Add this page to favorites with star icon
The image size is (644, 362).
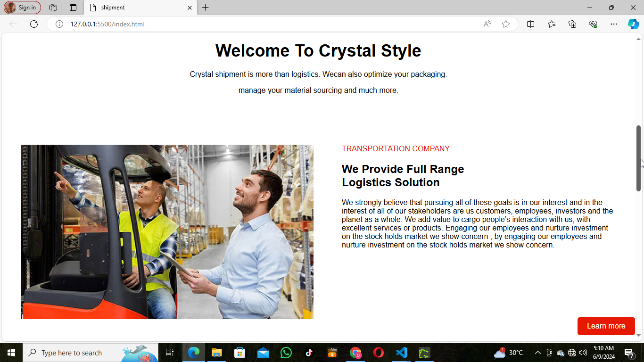[506, 24]
